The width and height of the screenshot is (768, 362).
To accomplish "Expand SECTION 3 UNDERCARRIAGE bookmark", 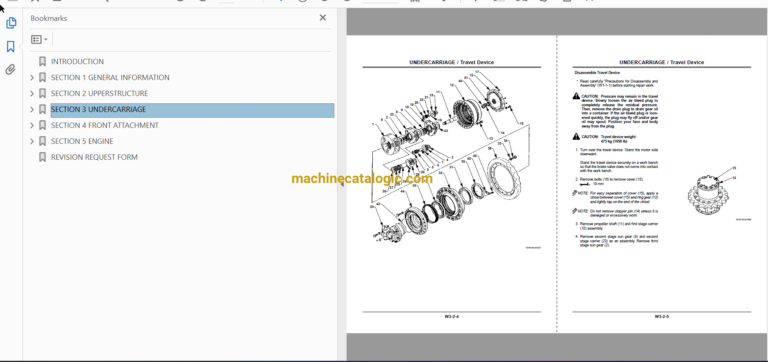I will click(x=32, y=110).
